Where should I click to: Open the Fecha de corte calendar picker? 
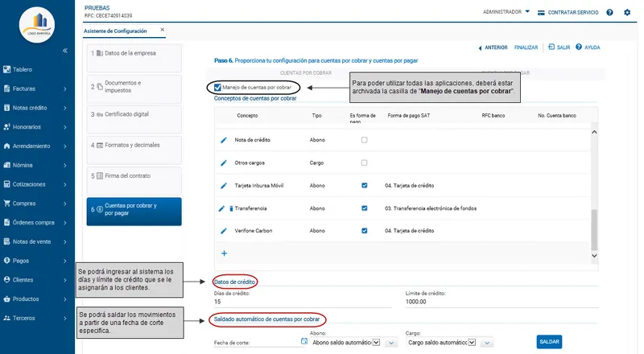coord(304,341)
